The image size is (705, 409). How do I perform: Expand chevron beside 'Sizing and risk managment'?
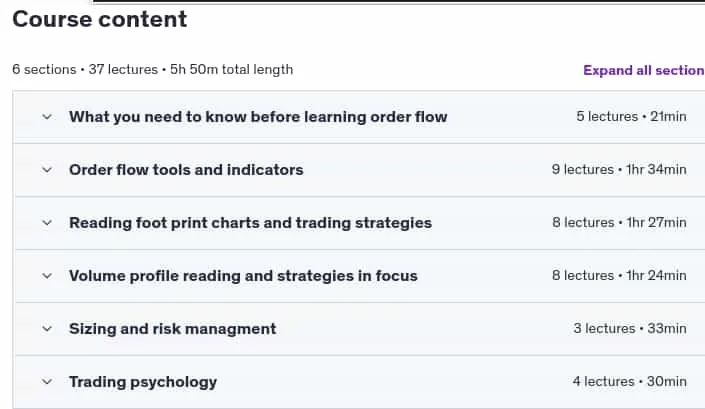(47, 329)
